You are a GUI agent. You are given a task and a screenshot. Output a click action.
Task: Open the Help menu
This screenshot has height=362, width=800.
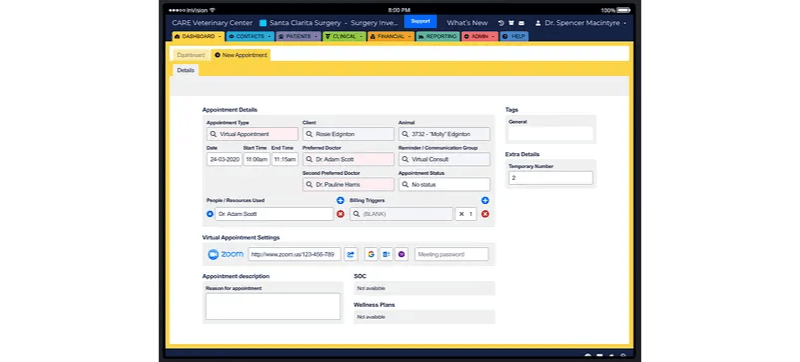click(x=514, y=37)
